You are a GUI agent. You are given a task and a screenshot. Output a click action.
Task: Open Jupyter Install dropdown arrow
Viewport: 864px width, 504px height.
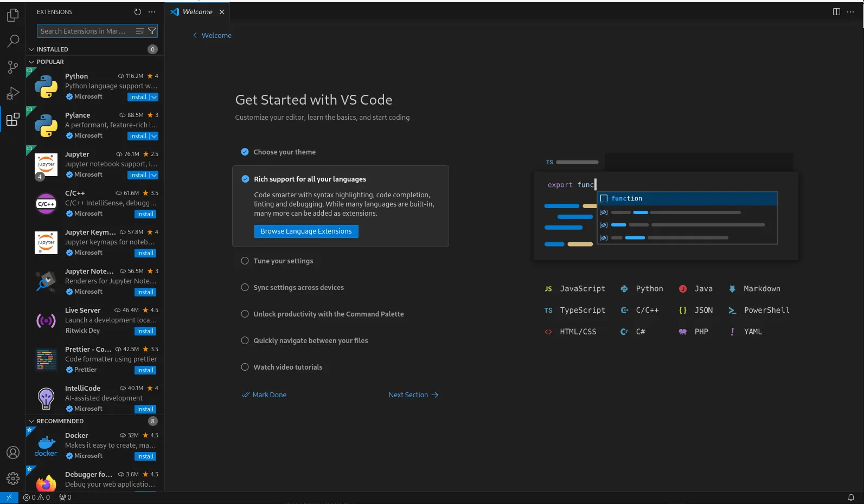(154, 176)
